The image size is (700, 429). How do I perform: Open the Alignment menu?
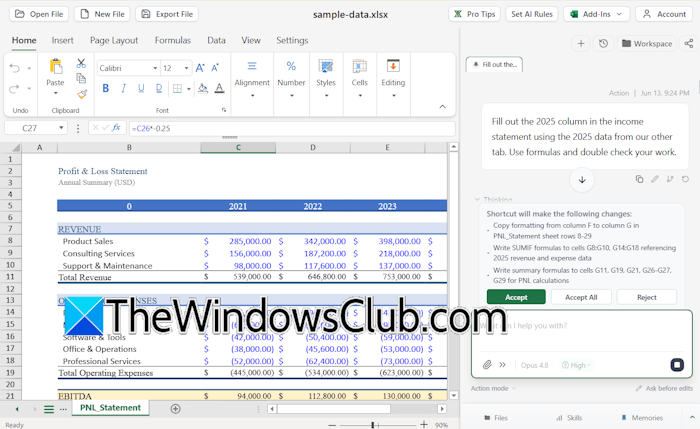point(252,79)
